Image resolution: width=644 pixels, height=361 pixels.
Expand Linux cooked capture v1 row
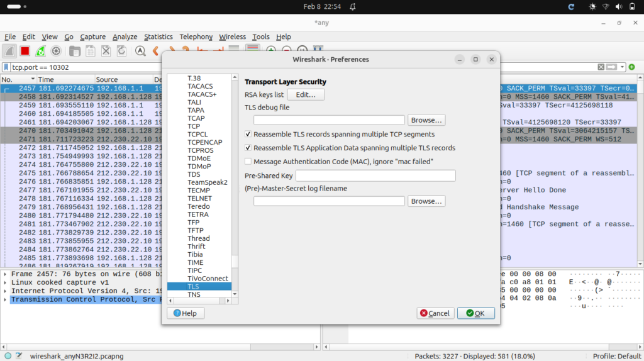tap(5, 282)
